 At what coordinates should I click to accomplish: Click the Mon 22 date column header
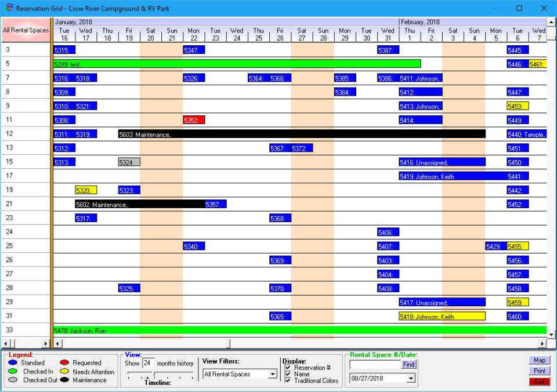click(194, 34)
